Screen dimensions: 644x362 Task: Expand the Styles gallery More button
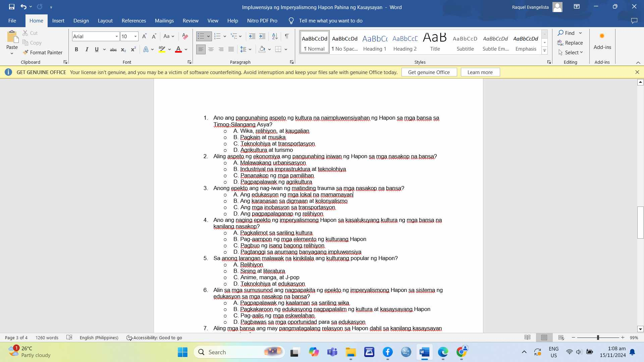[544, 51]
